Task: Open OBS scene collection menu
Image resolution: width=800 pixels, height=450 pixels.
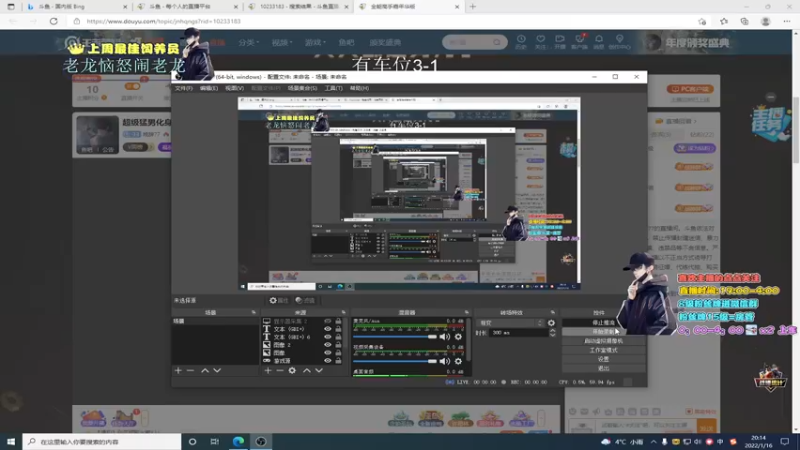Action: (302, 88)
